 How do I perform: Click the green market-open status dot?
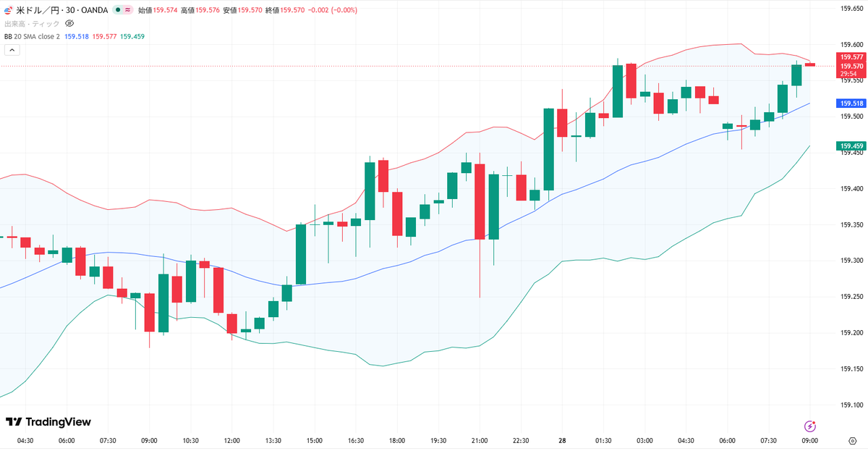[x=117, y=10]
